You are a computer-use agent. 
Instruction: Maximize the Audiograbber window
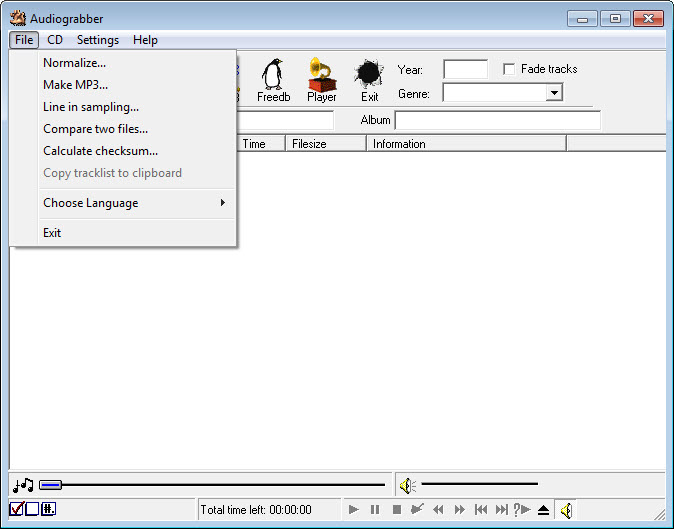pyautogui.click(x=615, y=19)
